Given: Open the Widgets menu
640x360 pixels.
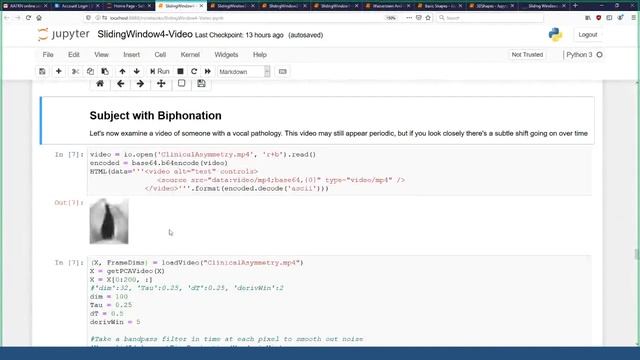Looking at the screenshot, I should [x=226, y=55].
